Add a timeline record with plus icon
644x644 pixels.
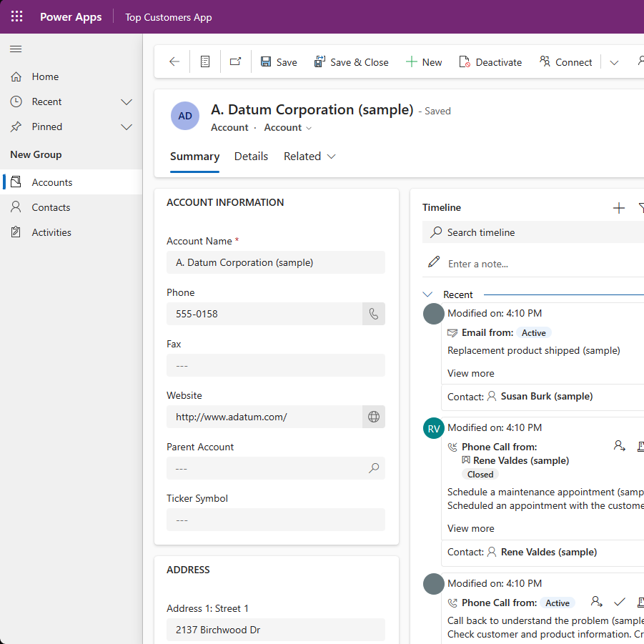pos(618,208)
